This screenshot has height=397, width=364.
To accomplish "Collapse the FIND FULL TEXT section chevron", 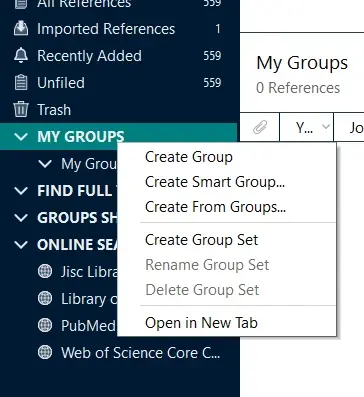I will 21,191.
